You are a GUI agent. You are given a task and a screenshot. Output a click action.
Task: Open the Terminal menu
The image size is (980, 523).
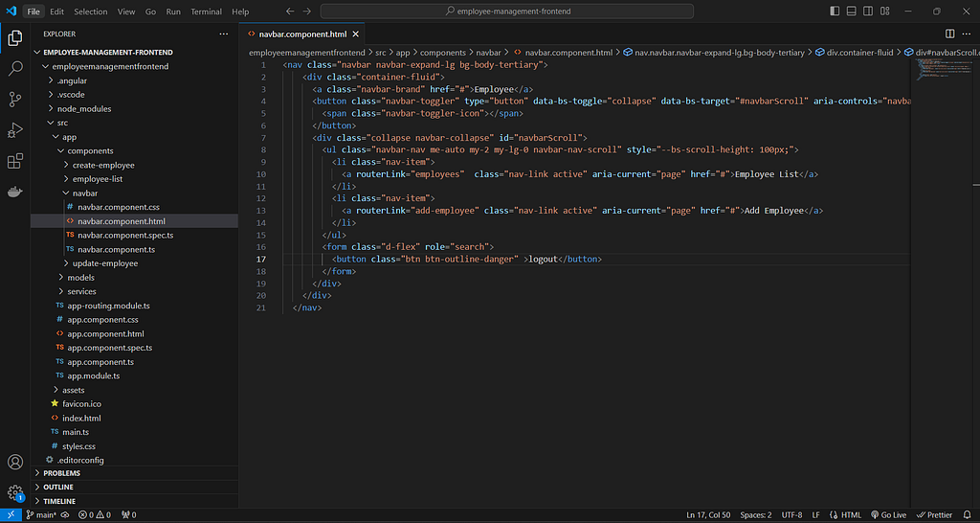(206, 11)
